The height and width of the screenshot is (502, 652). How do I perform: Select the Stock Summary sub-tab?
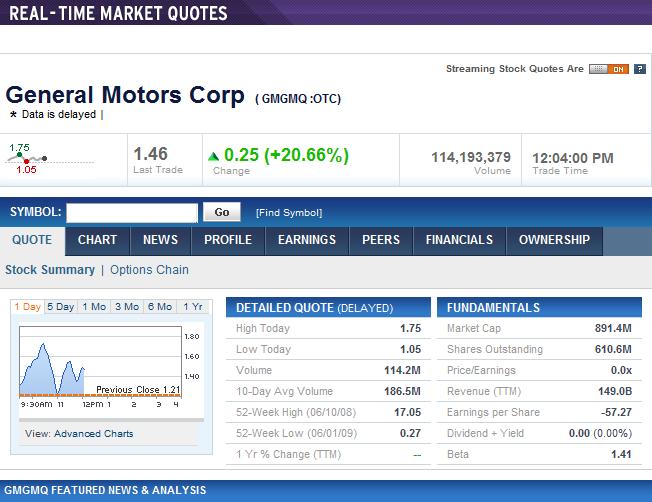point(50,270)
